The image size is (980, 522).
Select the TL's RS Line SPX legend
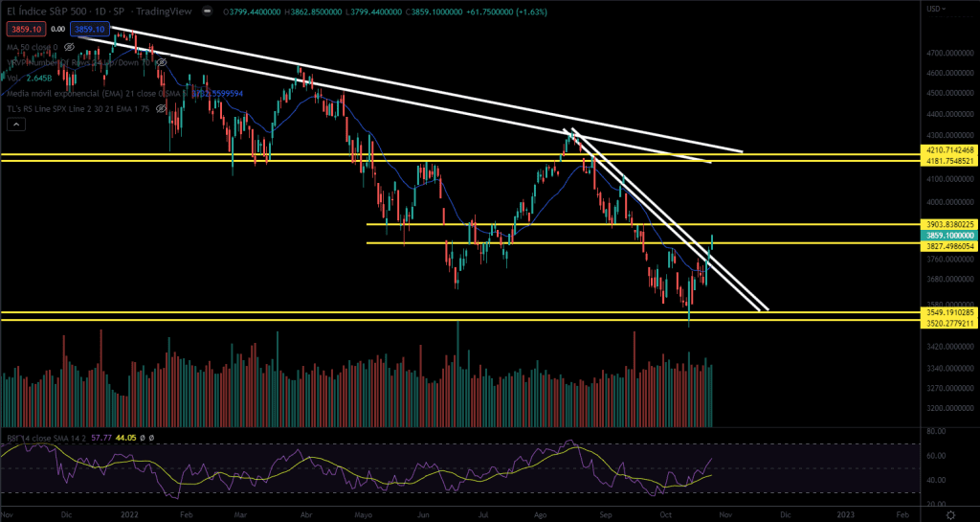[79, 109]
